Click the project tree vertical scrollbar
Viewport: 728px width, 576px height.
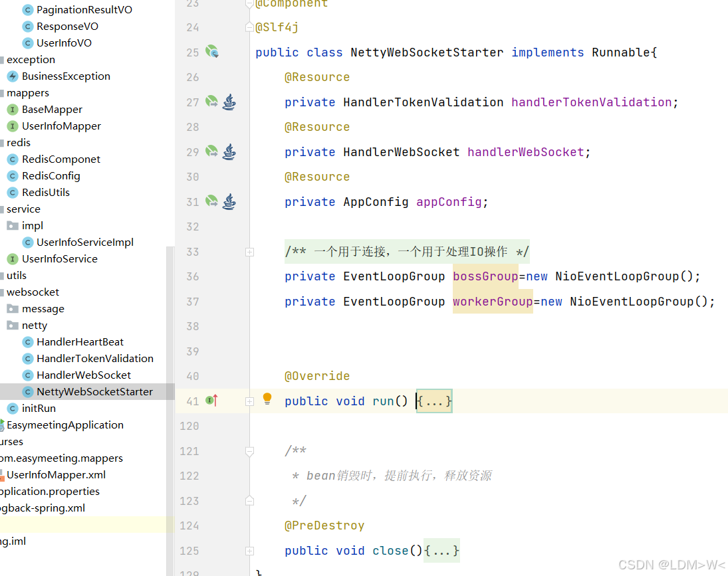pos(170,411)
